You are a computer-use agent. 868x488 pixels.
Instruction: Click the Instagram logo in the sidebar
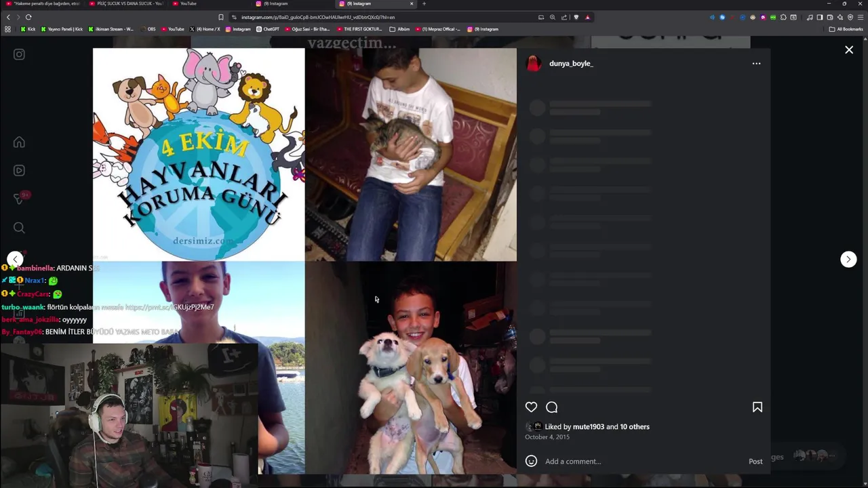(x=19, y=54)
